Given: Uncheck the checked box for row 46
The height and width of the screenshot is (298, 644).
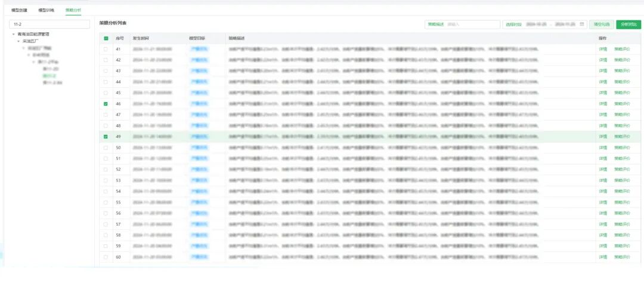Looking at the screenshot, I should [x=106, y=104].
